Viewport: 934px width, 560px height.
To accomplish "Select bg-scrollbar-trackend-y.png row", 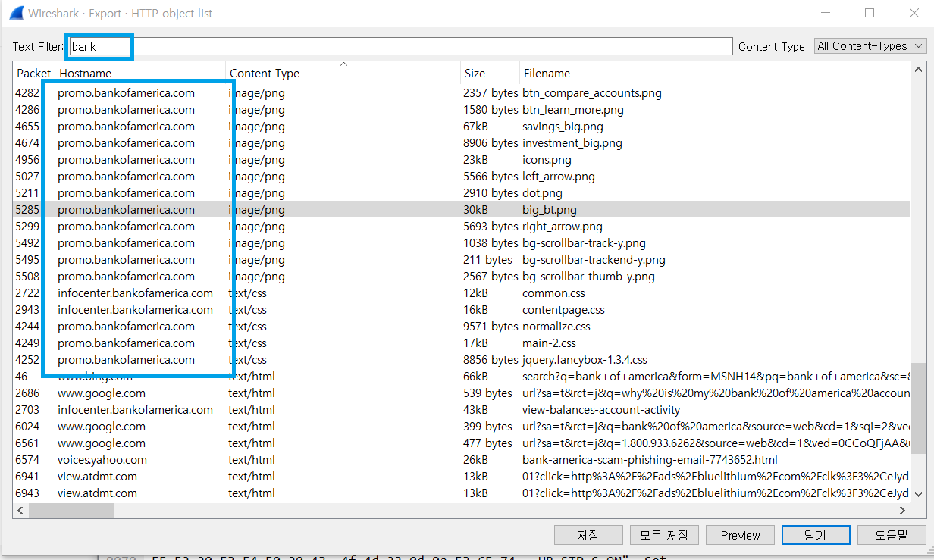I will (462, 260).
